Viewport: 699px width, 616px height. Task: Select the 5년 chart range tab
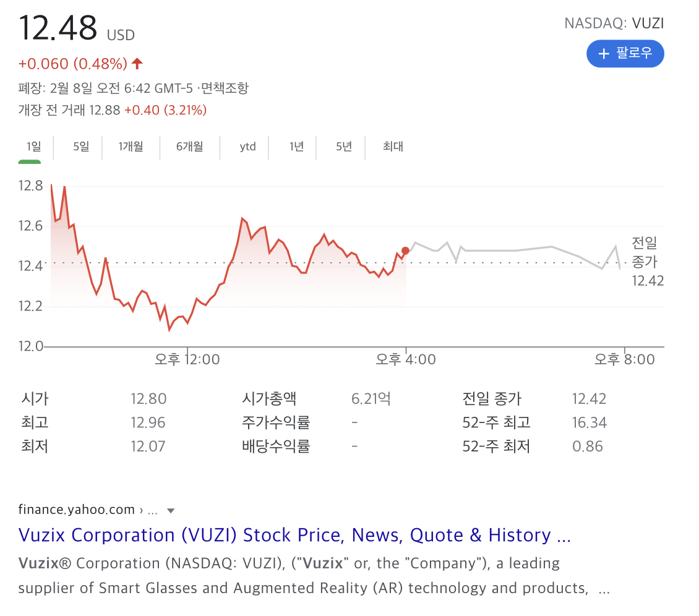344,147
